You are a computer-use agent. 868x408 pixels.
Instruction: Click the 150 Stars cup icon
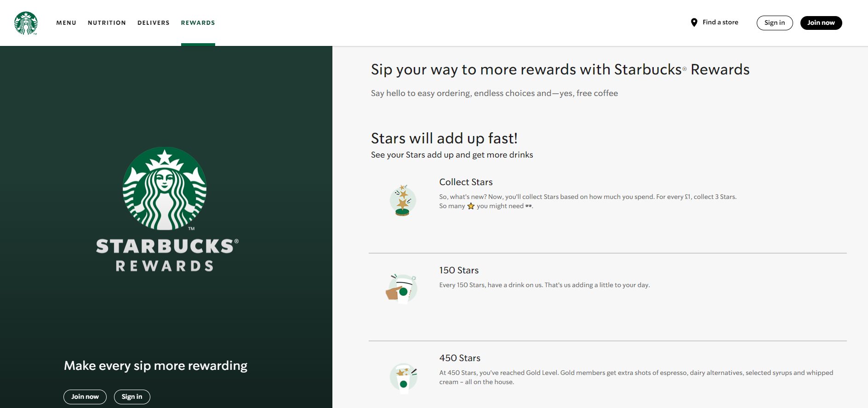[403, 289]
